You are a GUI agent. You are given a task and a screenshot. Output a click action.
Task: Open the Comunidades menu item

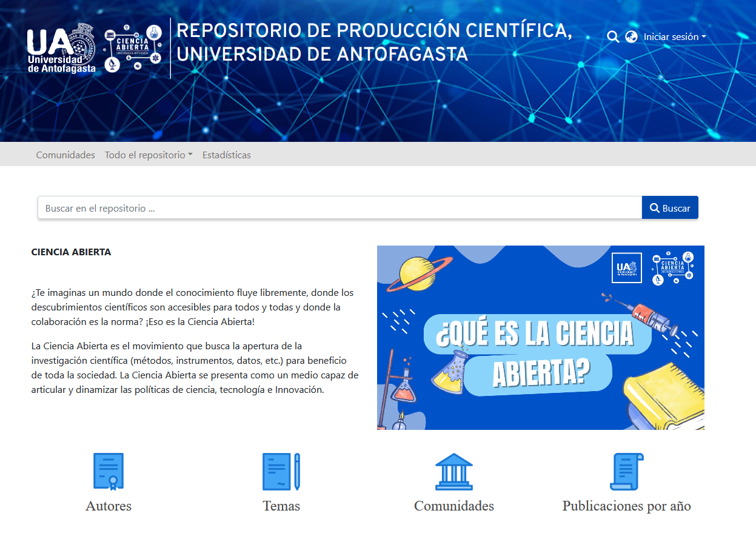tap(65, 155)
